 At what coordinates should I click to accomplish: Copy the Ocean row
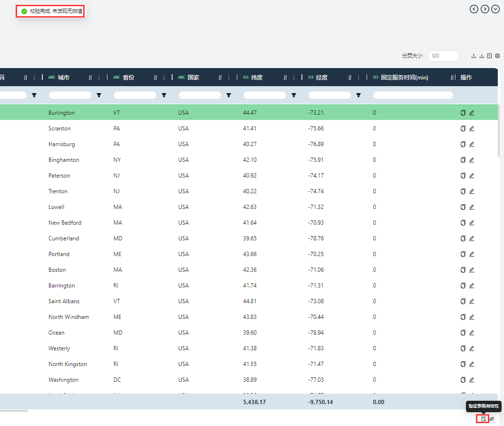coord(463,333)
